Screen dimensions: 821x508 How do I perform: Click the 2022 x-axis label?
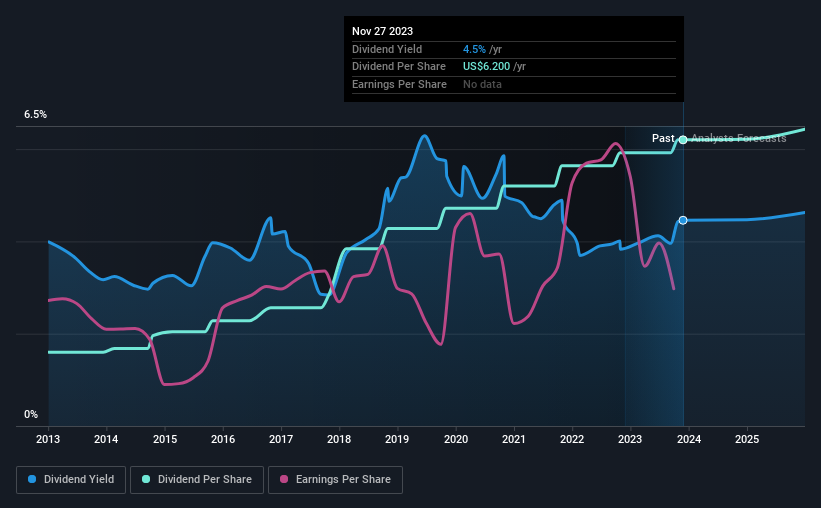pos(572,439)
